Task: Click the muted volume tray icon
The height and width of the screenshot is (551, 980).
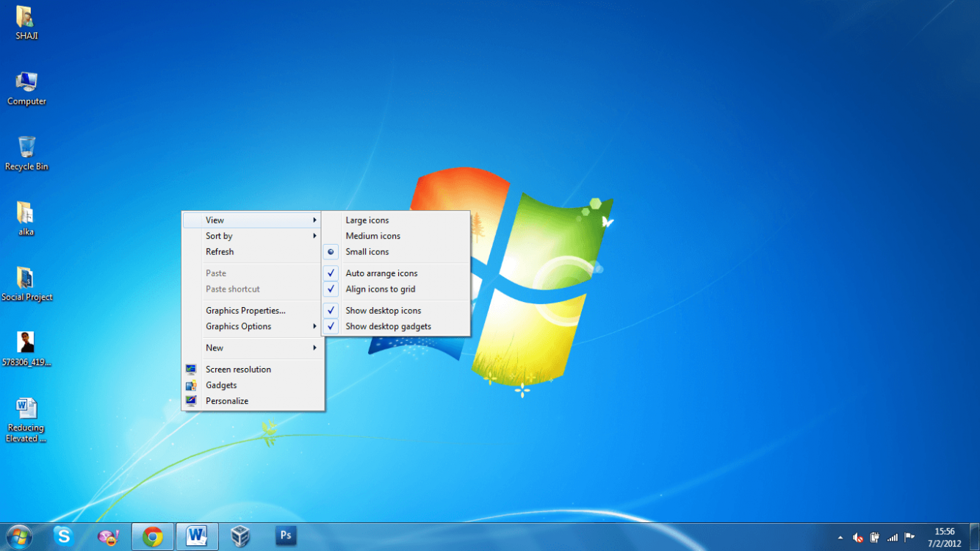Action: click(x=857, y=537)
